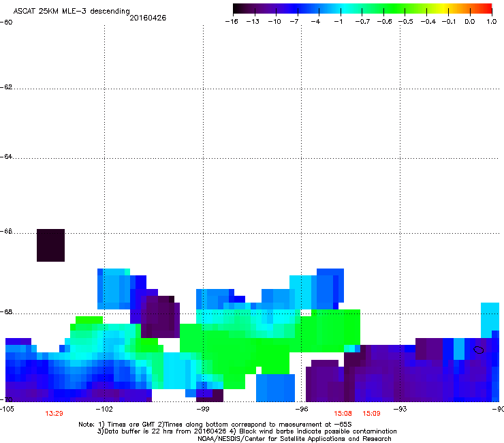Click the -0.7 colorbar label

362,22
